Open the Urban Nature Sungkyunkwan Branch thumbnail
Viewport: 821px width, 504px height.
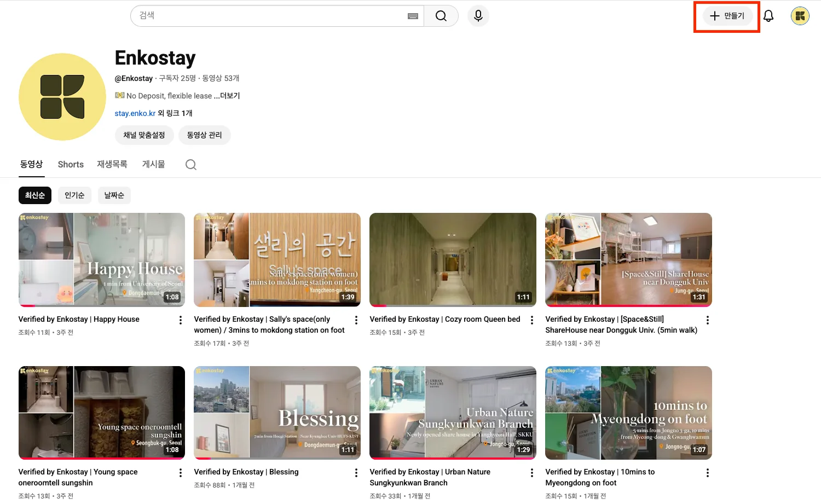click(453, 413)
